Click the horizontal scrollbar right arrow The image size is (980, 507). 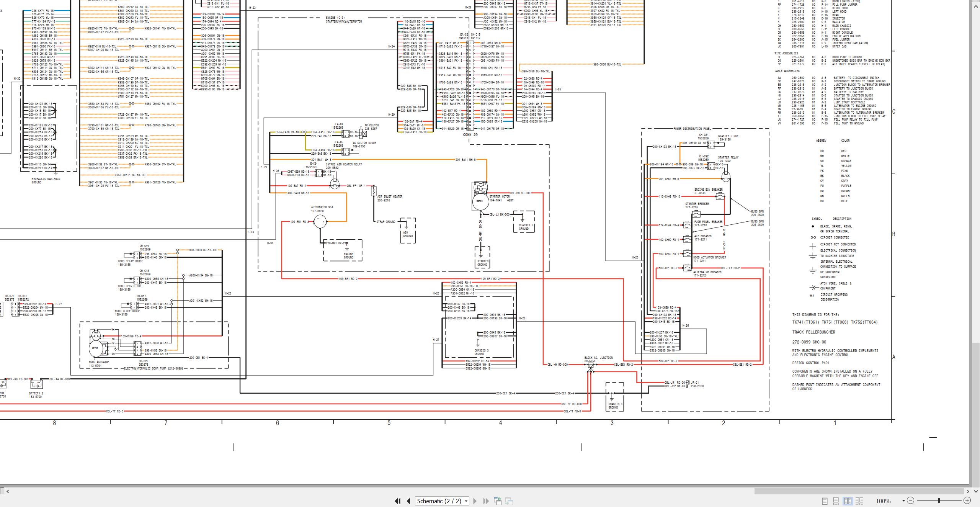[x=968, y=491]
